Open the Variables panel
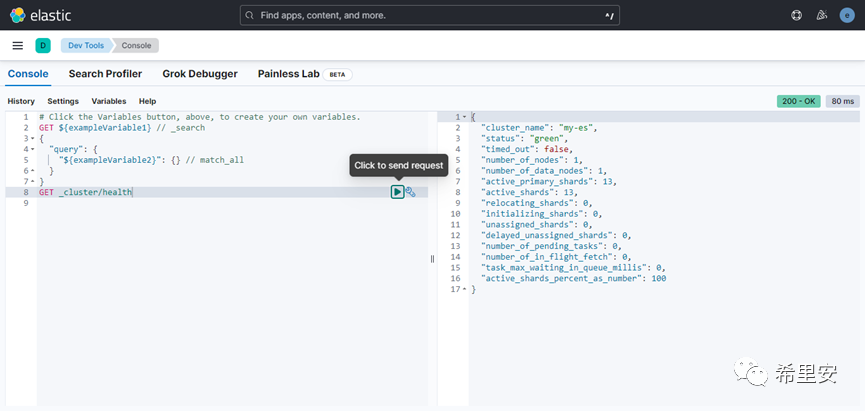 click(x=109, y=101)
